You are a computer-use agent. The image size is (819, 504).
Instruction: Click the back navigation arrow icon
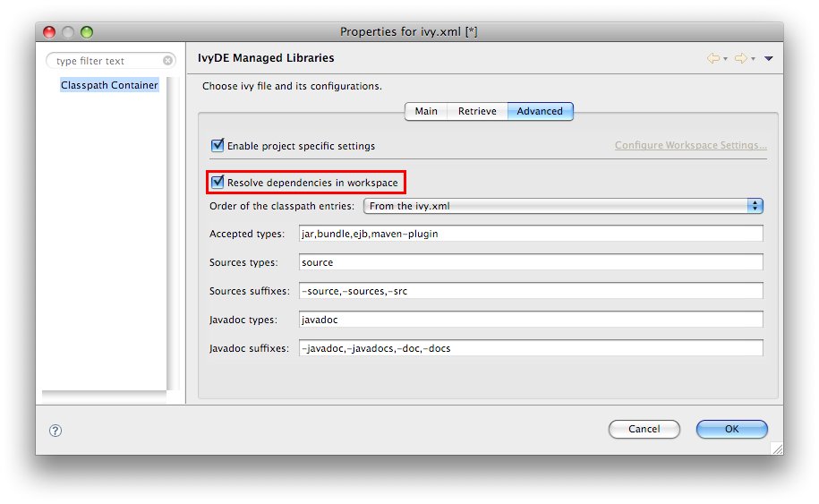coord(712,58)
